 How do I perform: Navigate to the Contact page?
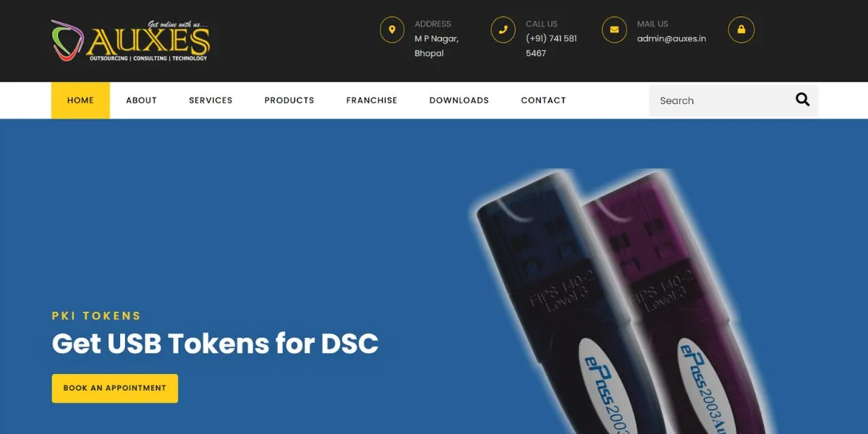(x=543, y=101)
